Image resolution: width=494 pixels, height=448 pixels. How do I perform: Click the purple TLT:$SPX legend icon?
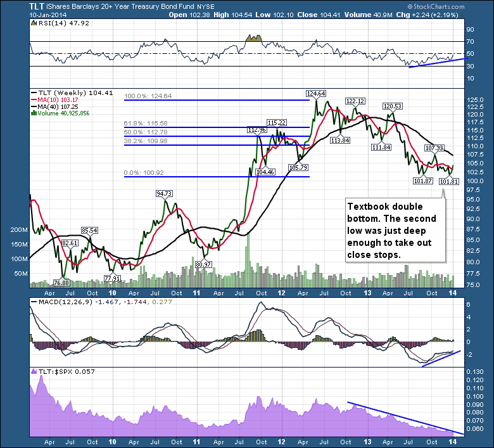click(x=34, y=372)
